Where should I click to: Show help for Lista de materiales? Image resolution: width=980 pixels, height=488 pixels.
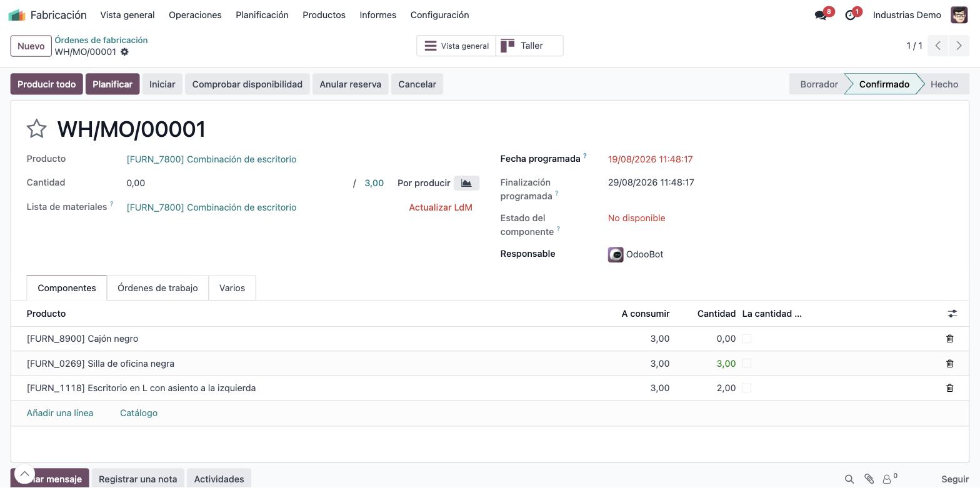pos(112,204)
